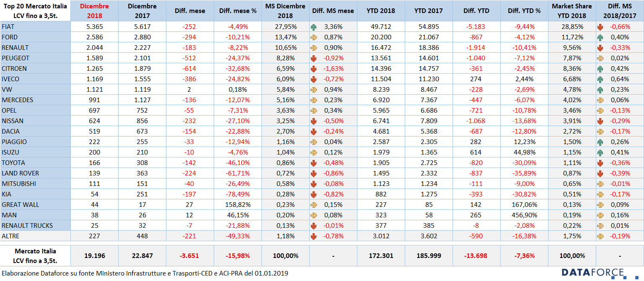
Task: Click the green up arrow in PIAGGIO's Diff. MS 2018/2017 cell
Action: tap(600, 142)
